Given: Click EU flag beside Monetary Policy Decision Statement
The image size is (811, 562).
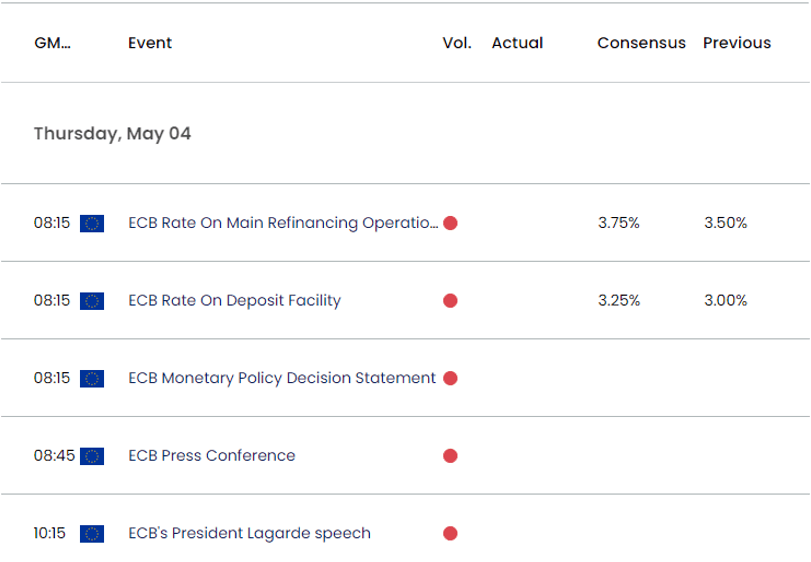Looking at the screenshot, I should pyautogui.click(x=93, y=378).
